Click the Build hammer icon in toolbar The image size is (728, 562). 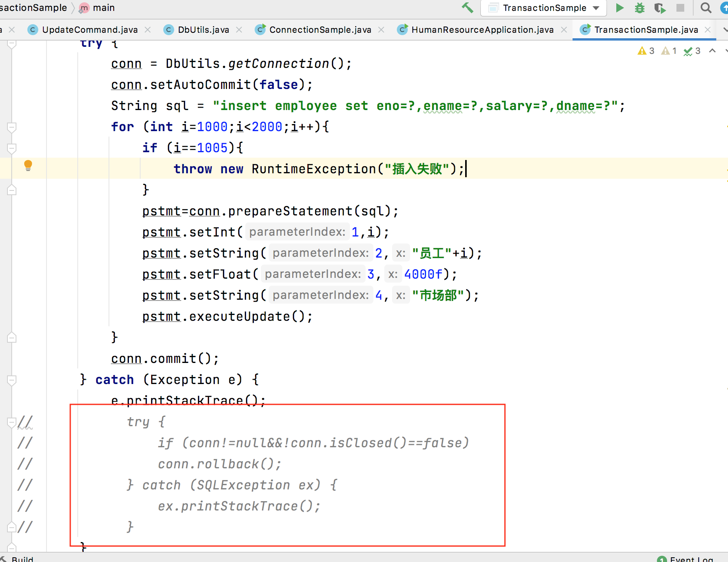coord(467,8)
